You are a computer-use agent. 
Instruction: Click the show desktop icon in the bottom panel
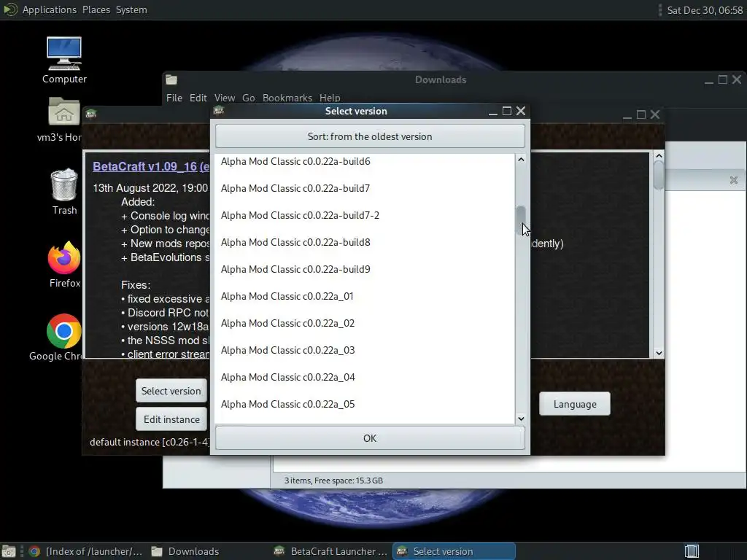click(9, 551)
